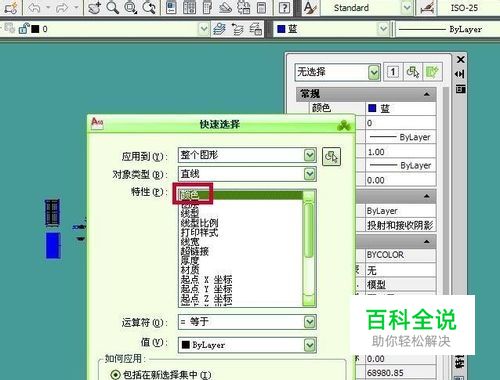The height and width of the screenshot is (380, 500).
Task: Select the Zoom Realtime magnifier
Action: click(x=113, y=7)
